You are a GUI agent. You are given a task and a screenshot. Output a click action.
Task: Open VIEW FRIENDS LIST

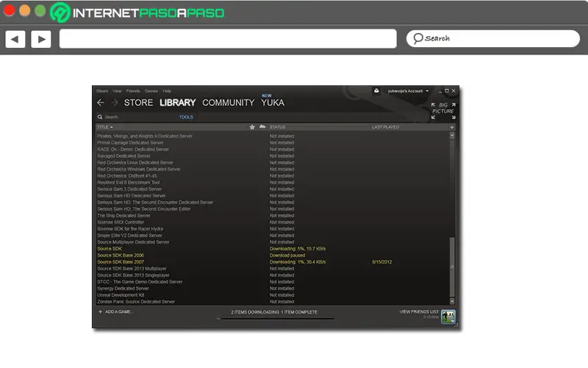coord(419,311)
